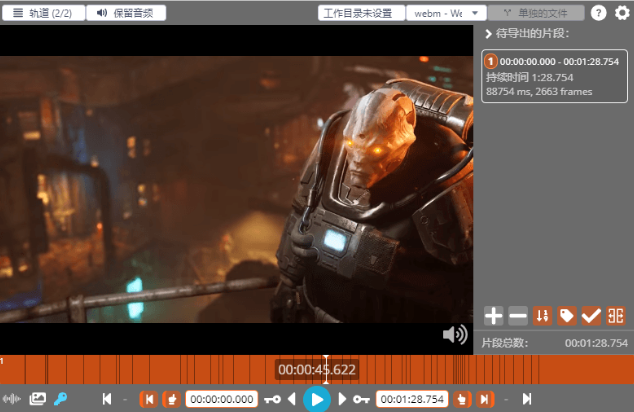Remove the current segment with the minus icon

518,316
